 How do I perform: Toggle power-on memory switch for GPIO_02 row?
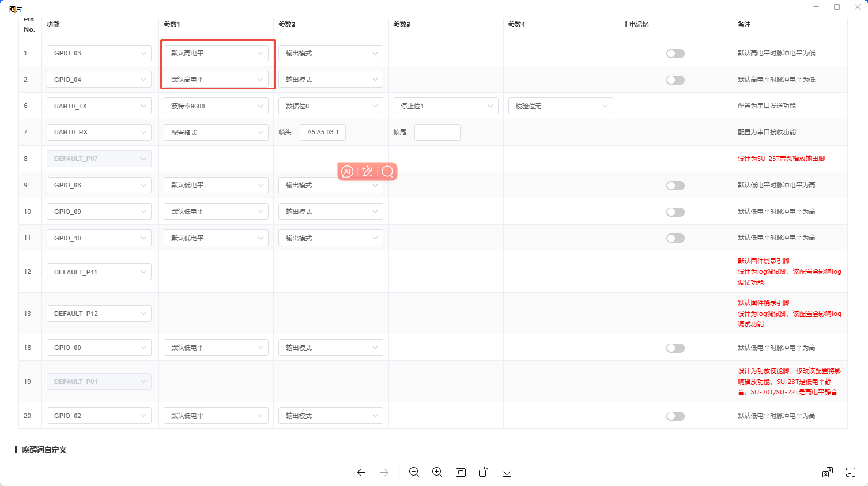[675, 416]
